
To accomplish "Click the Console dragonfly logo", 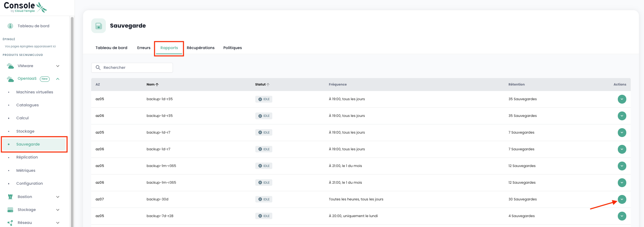I will click(42, 7).
